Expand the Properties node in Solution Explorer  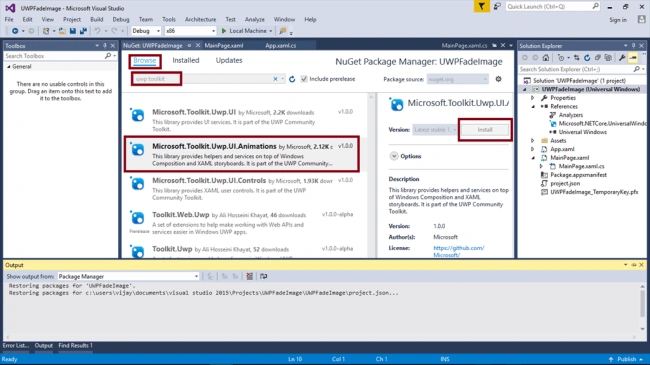[533, 98]
